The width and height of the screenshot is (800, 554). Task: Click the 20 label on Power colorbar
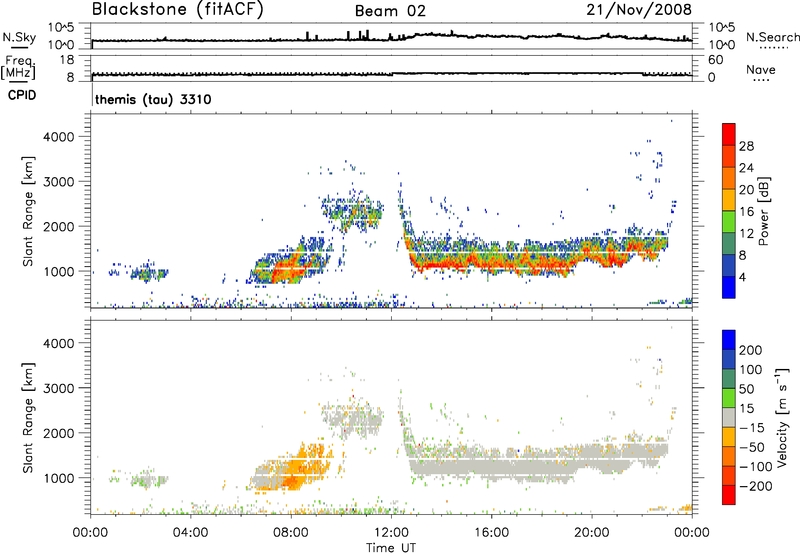point(746,190)
